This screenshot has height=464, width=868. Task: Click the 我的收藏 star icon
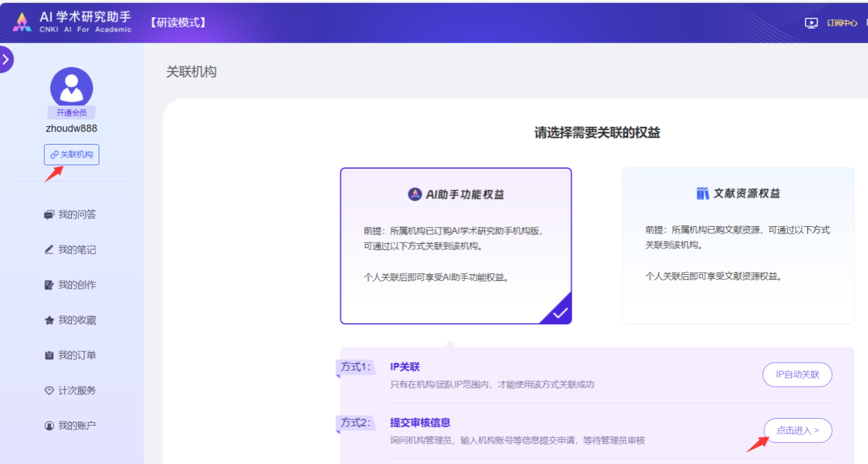coord(49,320)
